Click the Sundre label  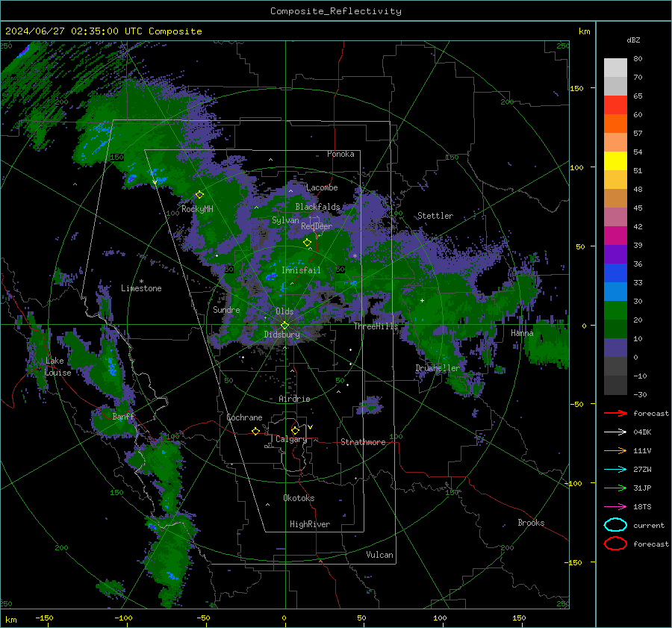[x=226, y=309]
